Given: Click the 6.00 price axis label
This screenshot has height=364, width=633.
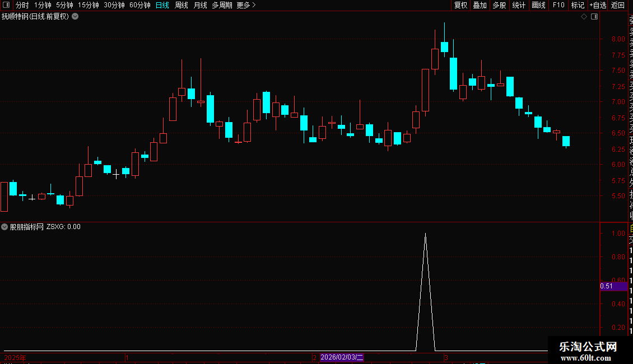Looking at the screenshot, I should point(618,164).
